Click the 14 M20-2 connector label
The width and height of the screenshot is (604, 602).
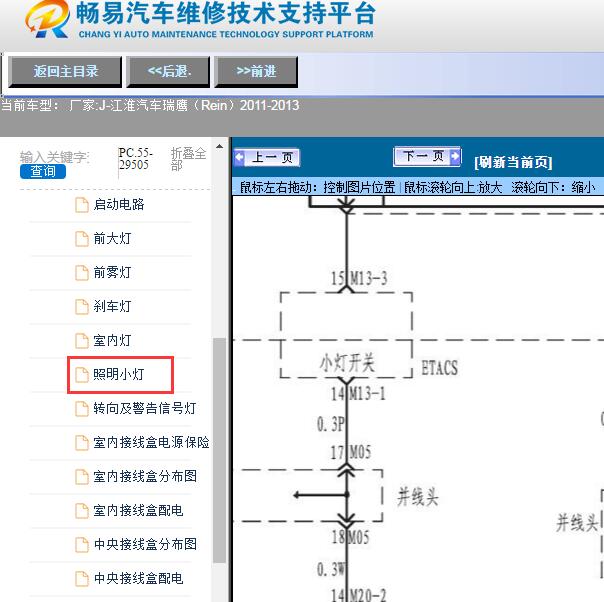click(x=359, y=595)
